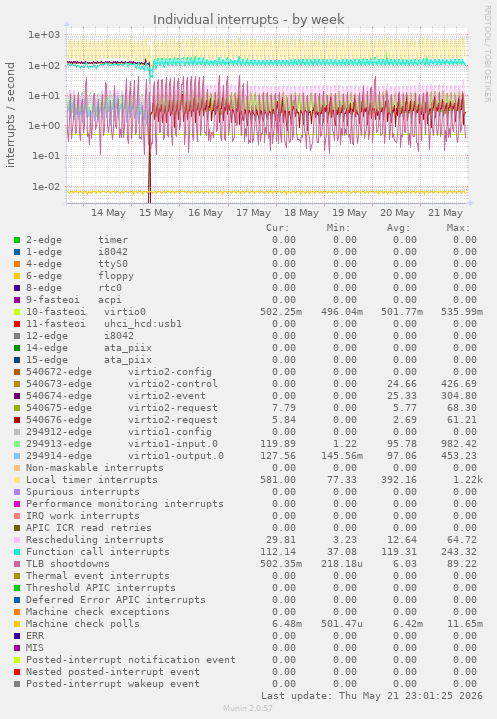Click the Machine check polls legend swatch

(17, 624)
